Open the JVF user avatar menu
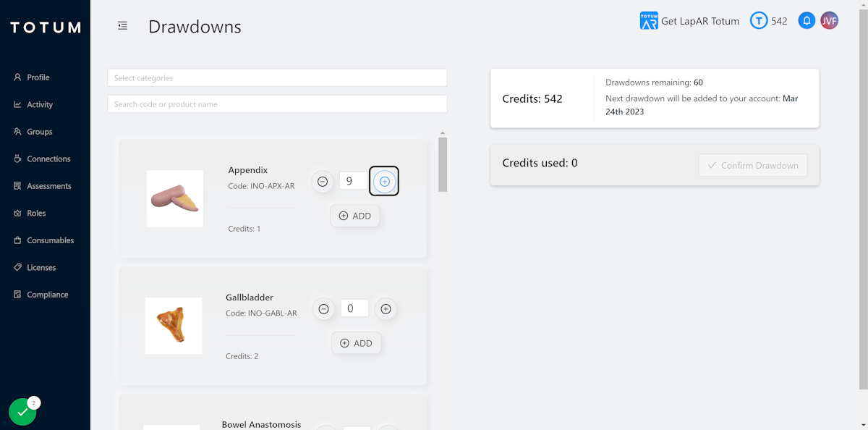Image resolution: width=868 pixels, height=430 pixels. (x=829, y=20)
